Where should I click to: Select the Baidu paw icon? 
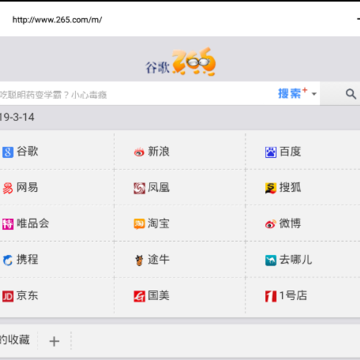click(271, 152)
